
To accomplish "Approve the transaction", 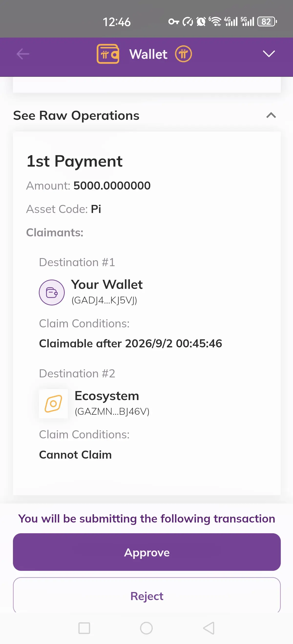I will [x=147, y=552].
